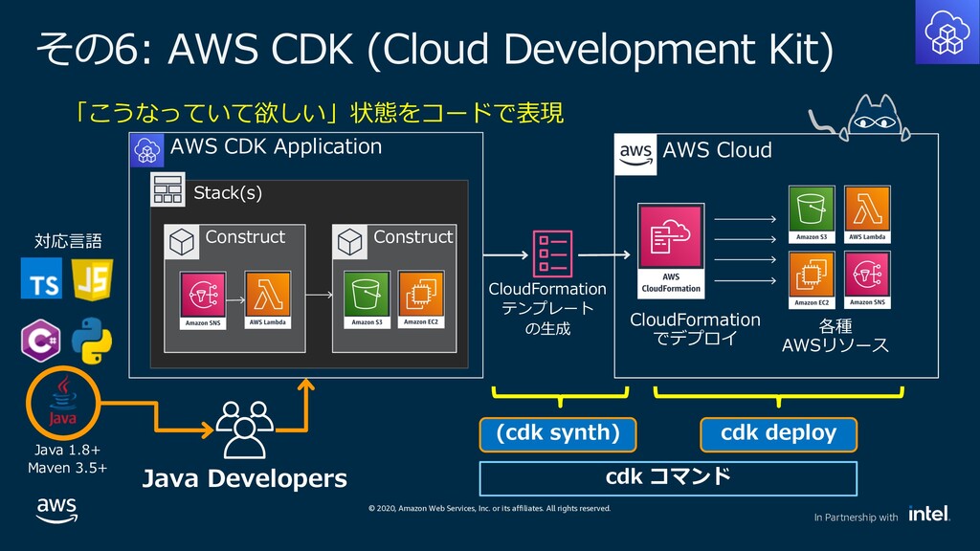The height and width of the screenshot is (551, 980).
Task: Click the Python language logo
Action: [92, 341]
